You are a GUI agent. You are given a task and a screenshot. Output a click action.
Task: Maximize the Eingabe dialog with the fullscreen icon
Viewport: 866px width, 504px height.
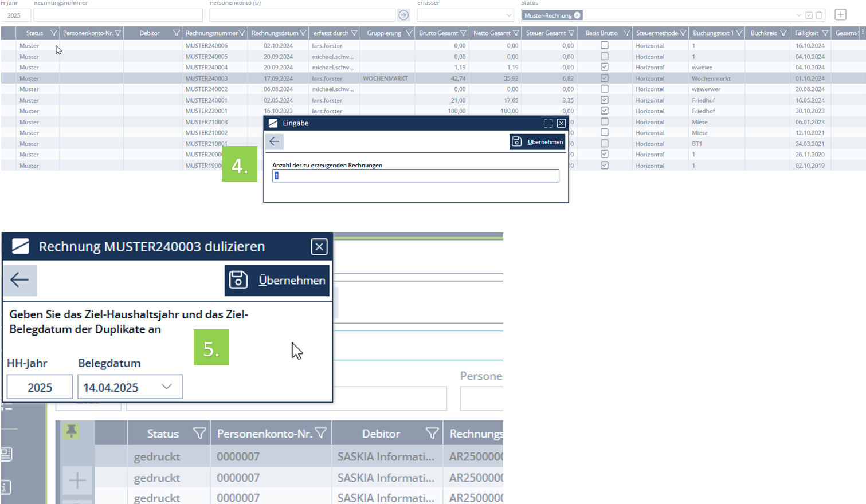[548, 123]
